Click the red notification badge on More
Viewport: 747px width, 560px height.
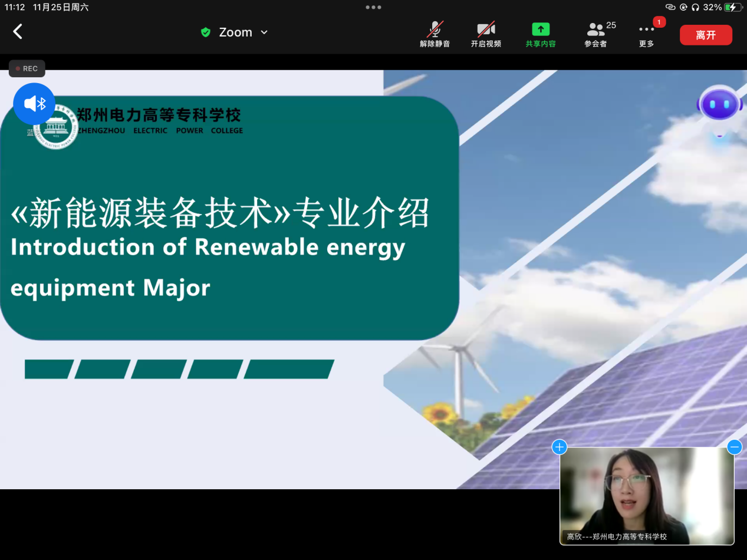tap(659, 22)
